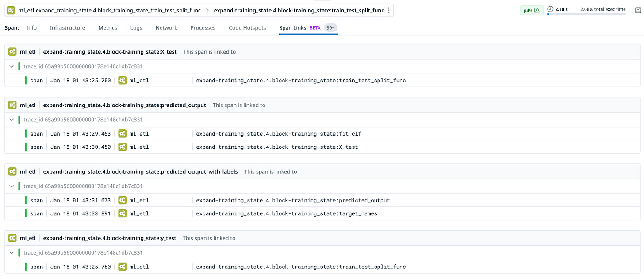Click the ml_etl icon in the fit_clf row
644x279 pixels.
tap(123, 134)
